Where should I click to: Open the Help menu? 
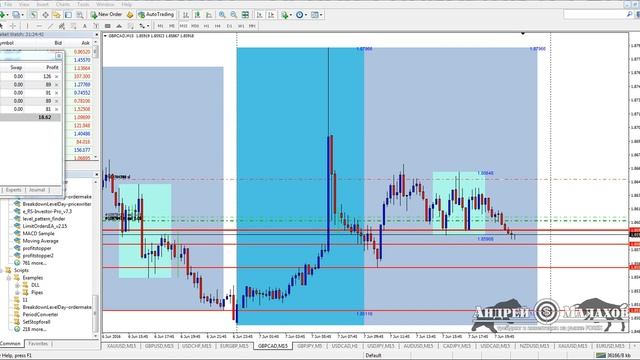tap(127, 4)
